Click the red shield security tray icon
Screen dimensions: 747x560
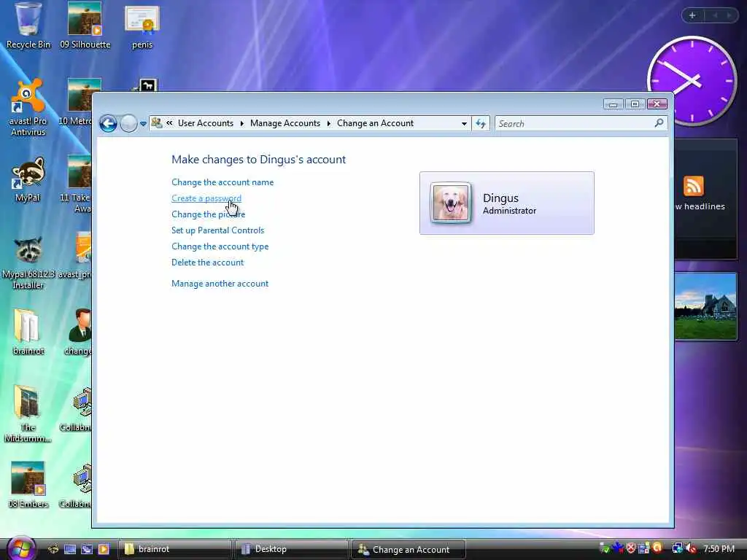pos(631,548)
